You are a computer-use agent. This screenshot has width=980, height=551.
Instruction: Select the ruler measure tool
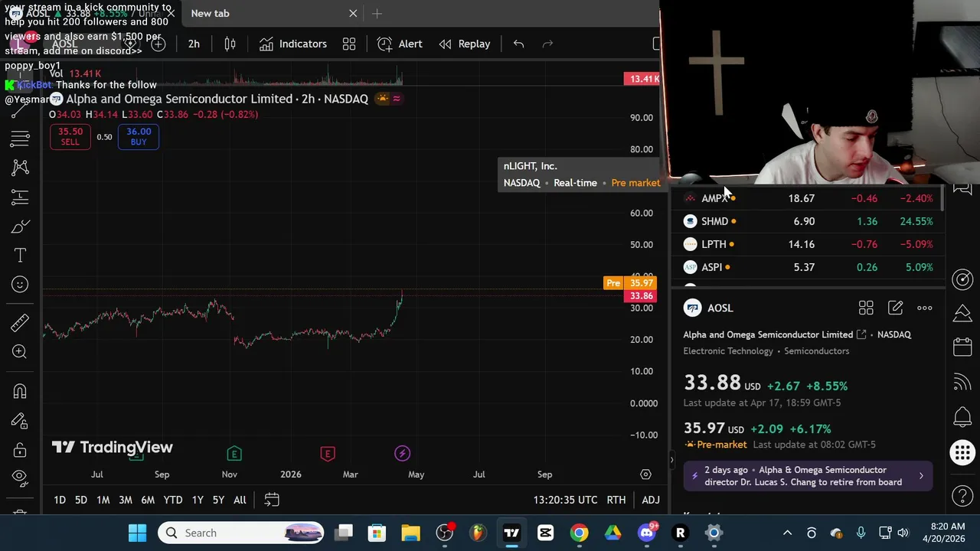20,322
